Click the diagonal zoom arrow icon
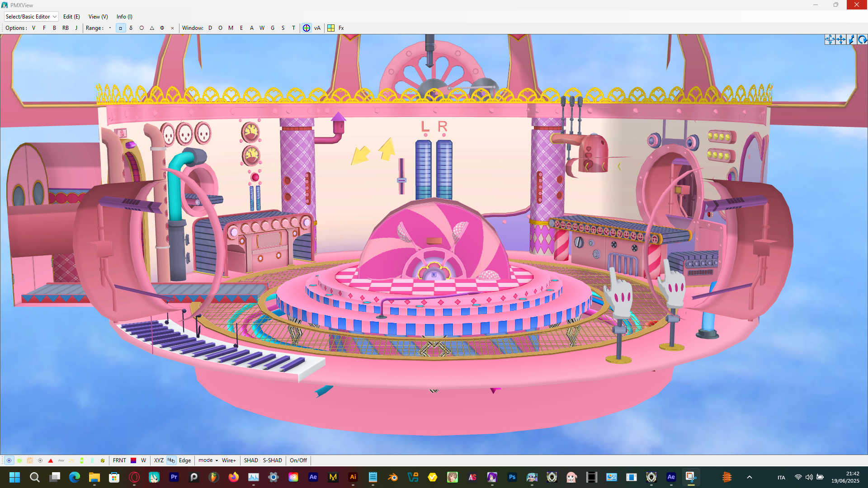The height and width of the screenshot is (488, 868). (851, 40)
